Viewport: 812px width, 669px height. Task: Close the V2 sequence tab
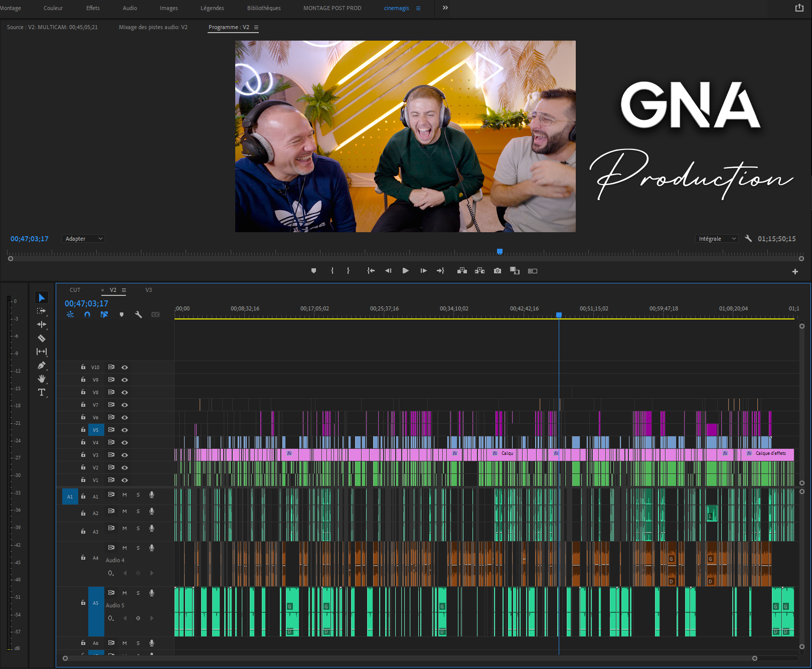102,290
